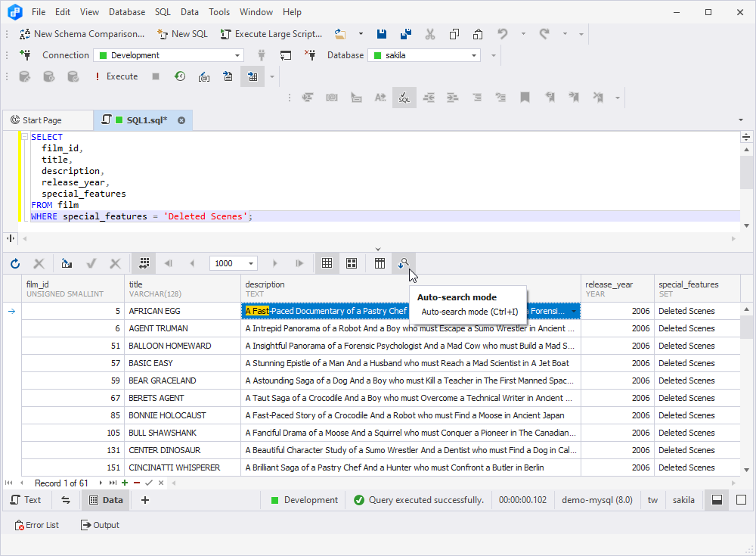Click the Copy icon
The height and width of the screenshot is (556, 756).
click(454, 34)
